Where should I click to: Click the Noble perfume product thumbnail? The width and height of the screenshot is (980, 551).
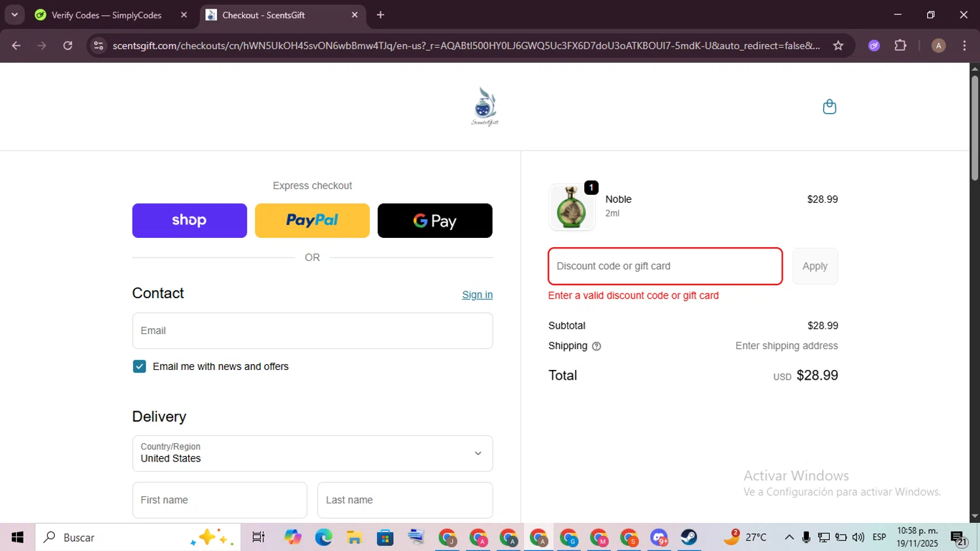[572, 207]
